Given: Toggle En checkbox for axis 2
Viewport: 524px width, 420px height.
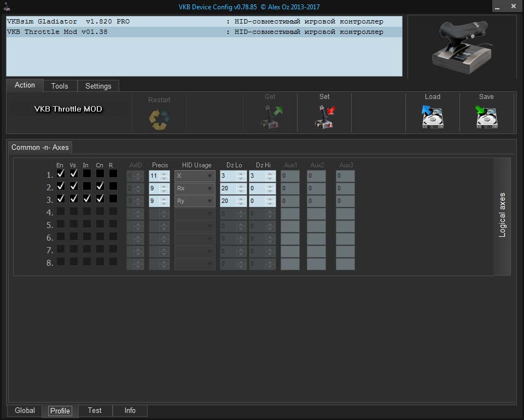Looking at the screenshot, I should 61,186.
